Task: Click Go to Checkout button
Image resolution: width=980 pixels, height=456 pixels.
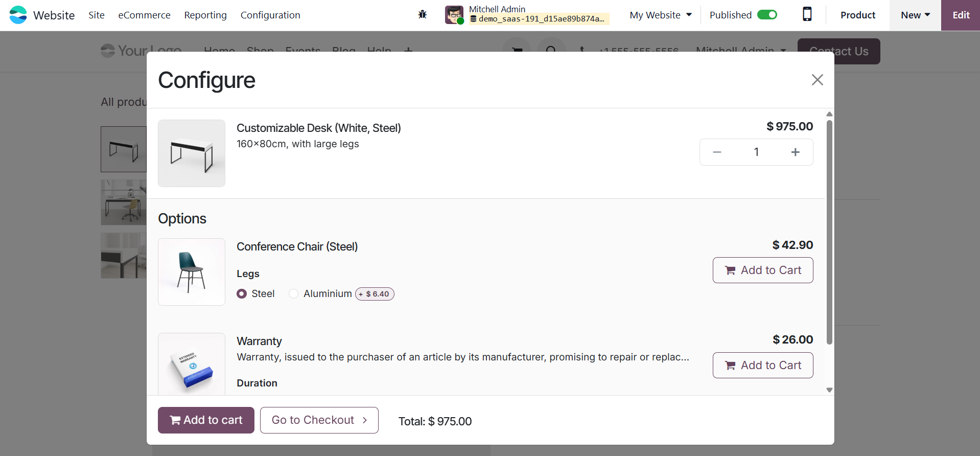Action: 319,420
